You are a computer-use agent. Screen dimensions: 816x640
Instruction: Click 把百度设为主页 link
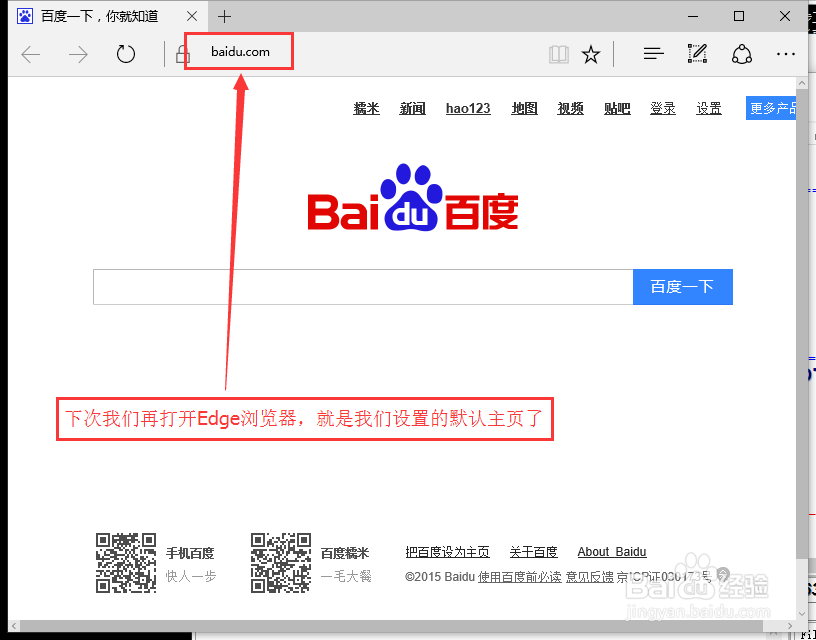coord(448,552)
